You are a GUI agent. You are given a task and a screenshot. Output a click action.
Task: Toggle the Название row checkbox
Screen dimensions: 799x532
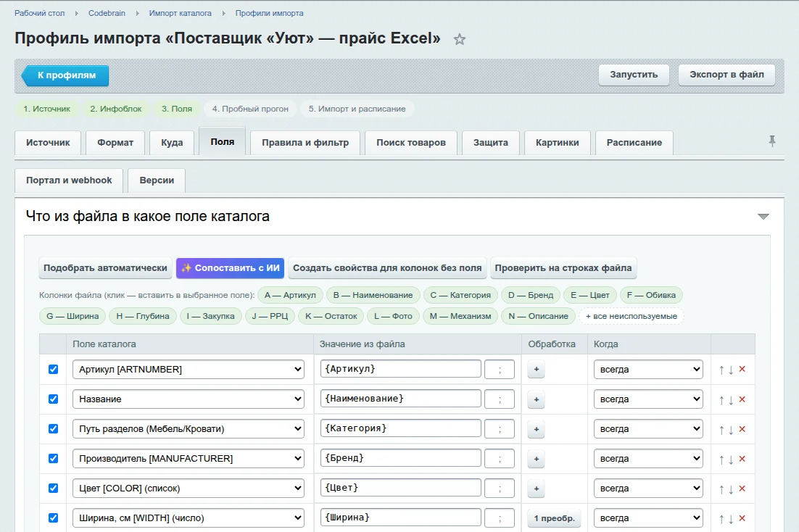53,399
